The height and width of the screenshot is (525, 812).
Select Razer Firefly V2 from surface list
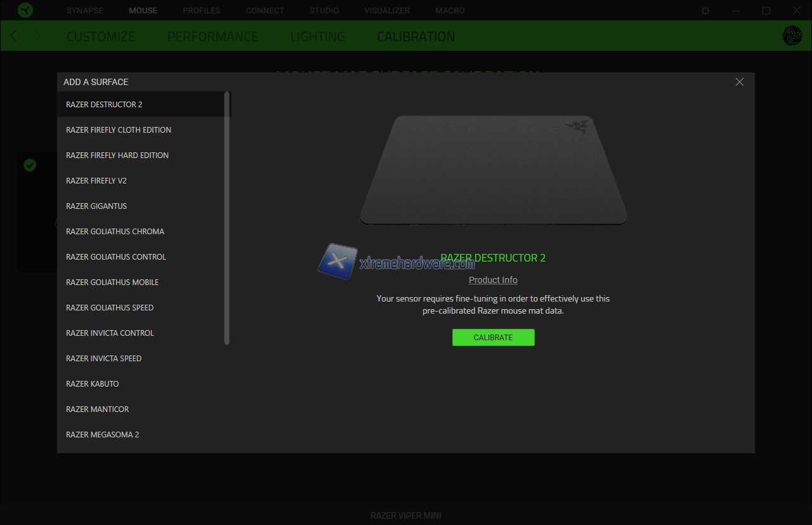(x=96, y=181)
